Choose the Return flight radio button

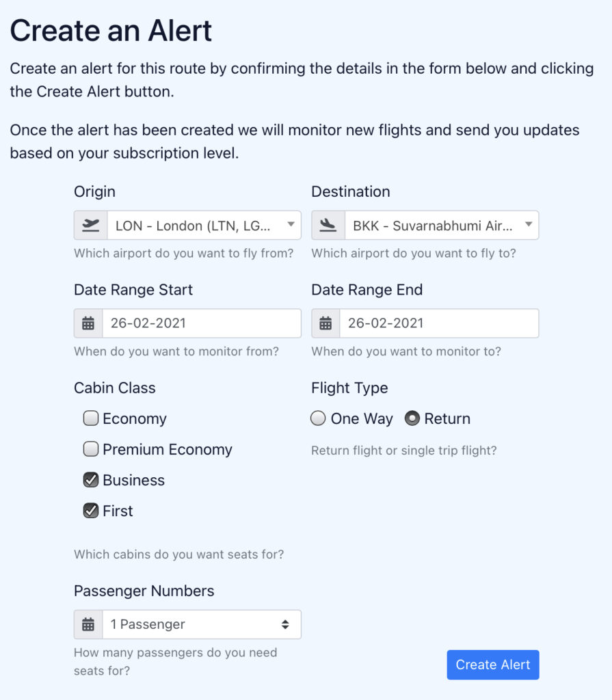[x=412, y=418]
